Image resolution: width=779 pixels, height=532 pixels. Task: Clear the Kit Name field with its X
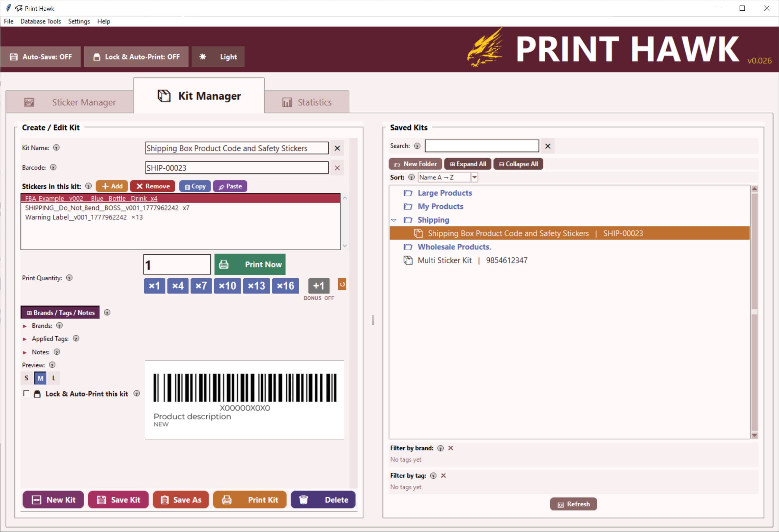[337, 148]
